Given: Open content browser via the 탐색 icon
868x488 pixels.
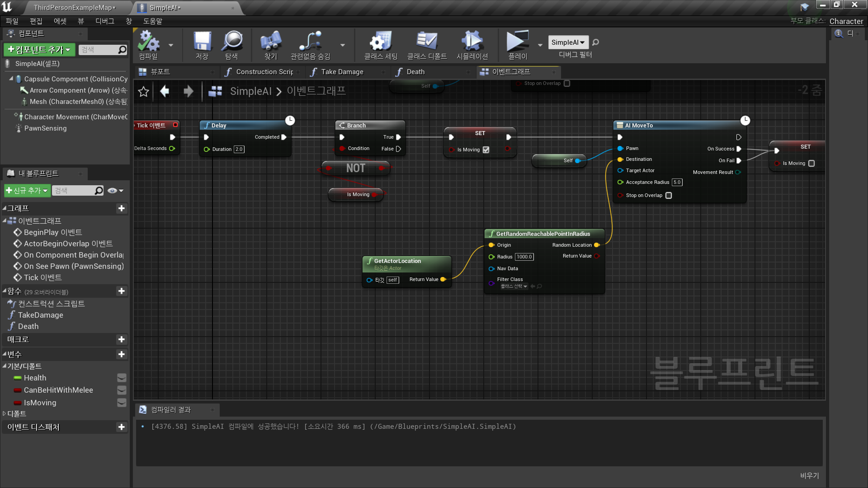Looking at the screenshot, I should tap(232, 44).
